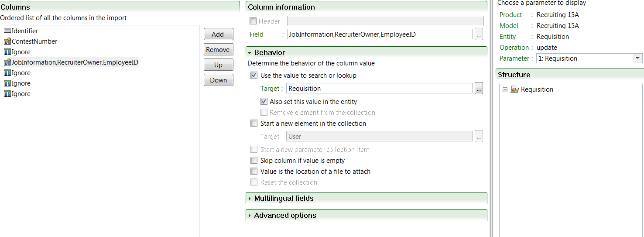Image resolution: width=644 pixels, height=237 pixels.
Task: Toggle Remove element from the collection checkbox
Action: [264, 113]
